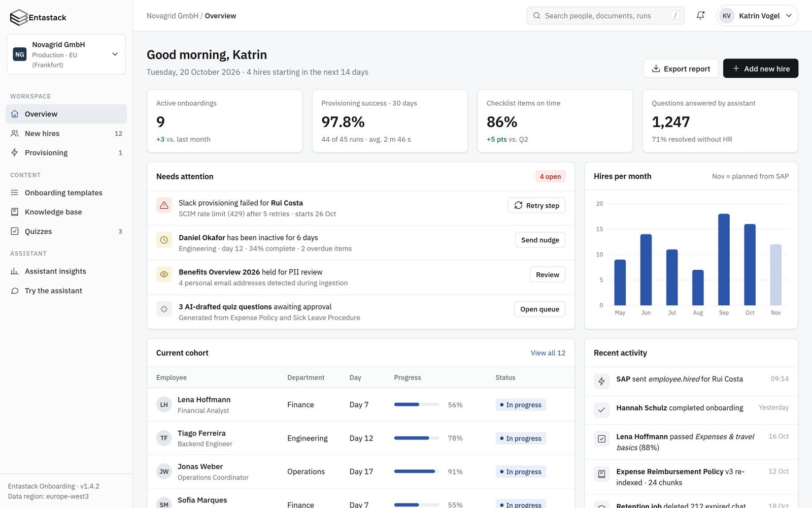Click the NG workspace badge

(20, 54)
